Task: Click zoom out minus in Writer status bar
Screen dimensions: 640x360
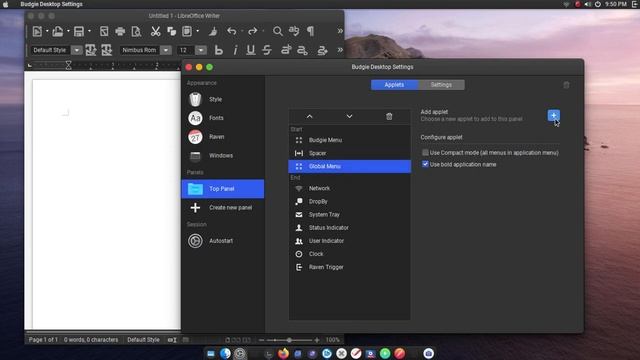Action: click(262, 340)
